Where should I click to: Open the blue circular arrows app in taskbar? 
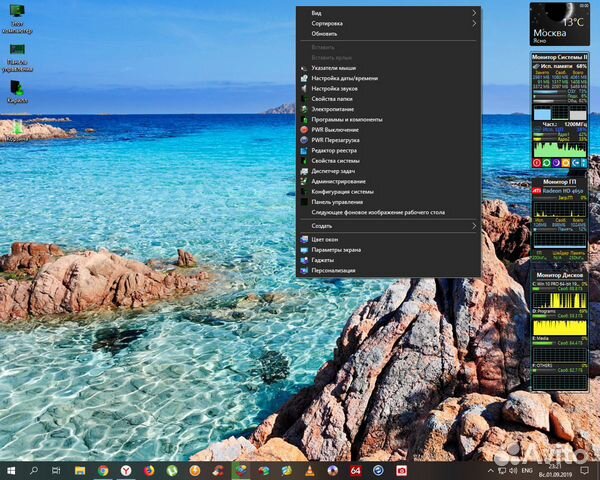click(378, 470)
